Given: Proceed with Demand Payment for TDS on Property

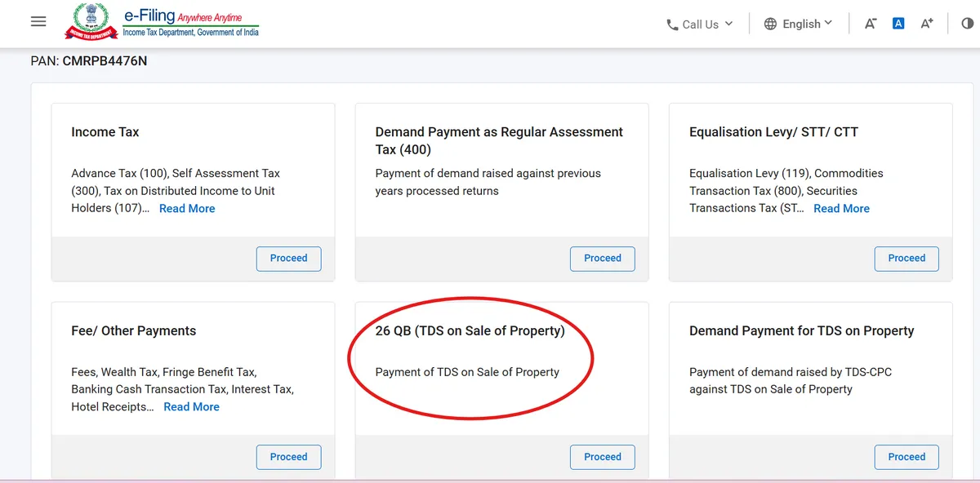Looking at the screenshot, I should pos(906,457).
